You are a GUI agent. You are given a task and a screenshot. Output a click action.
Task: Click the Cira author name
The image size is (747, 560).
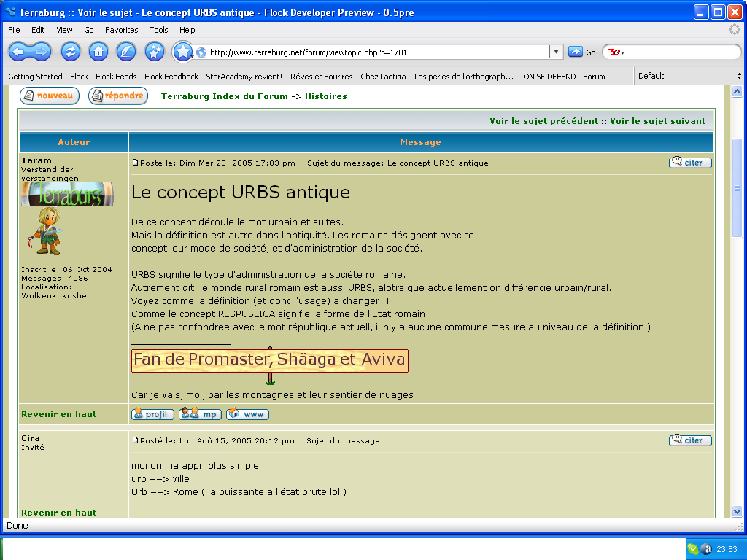pyautogui.click(x=31, y=438)
